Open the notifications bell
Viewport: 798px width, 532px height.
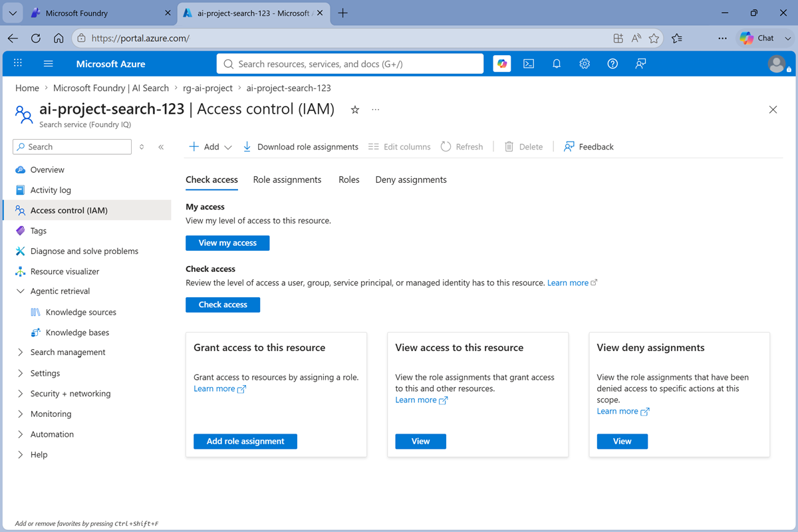pyautogui.click(x=557, y=64)
